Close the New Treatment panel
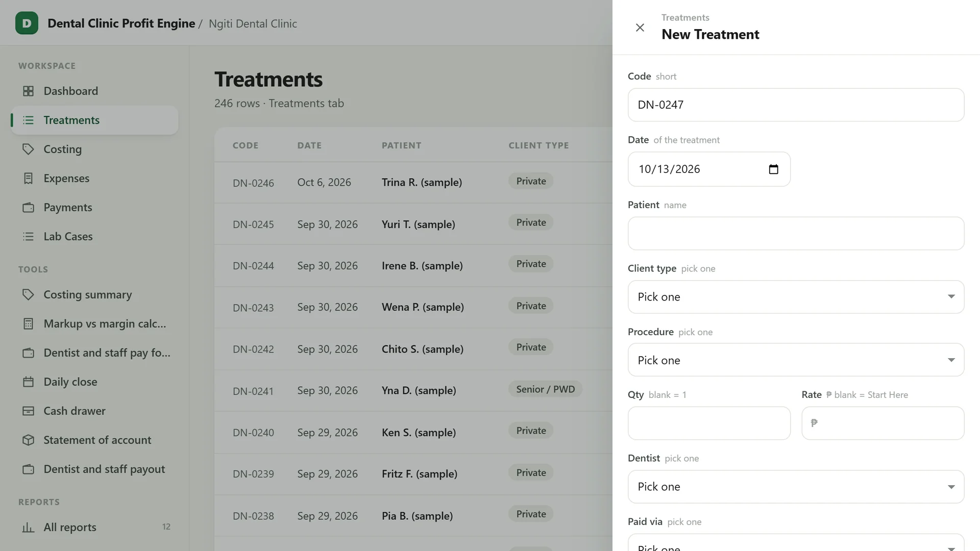The image size is (980, 551). click(640, 28)
